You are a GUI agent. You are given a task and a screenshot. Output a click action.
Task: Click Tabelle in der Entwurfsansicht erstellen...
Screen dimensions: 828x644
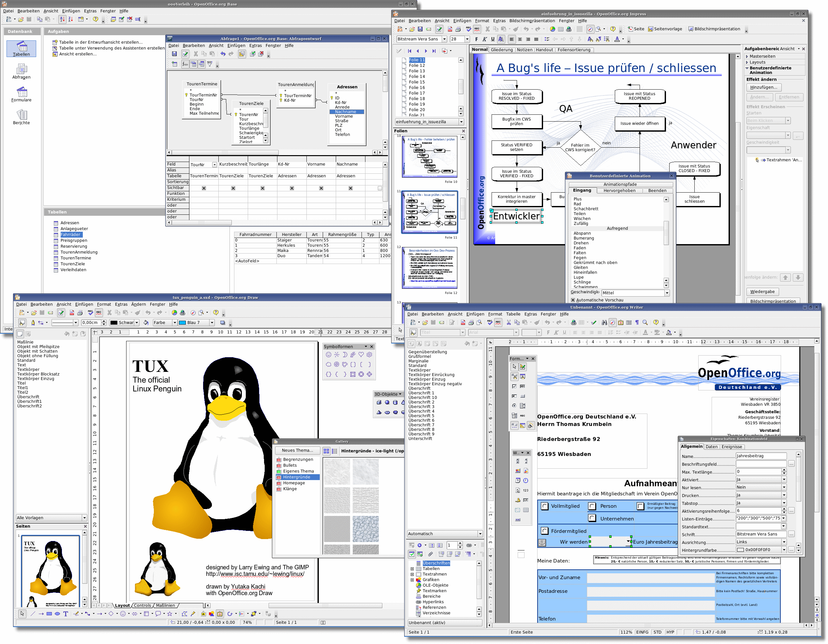(x=100, y=42)
